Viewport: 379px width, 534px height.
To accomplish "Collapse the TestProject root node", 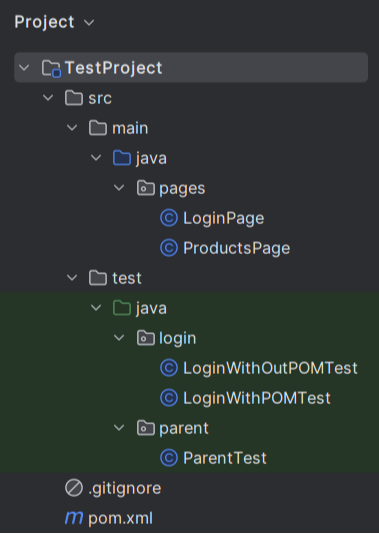I will click(24, 67).
